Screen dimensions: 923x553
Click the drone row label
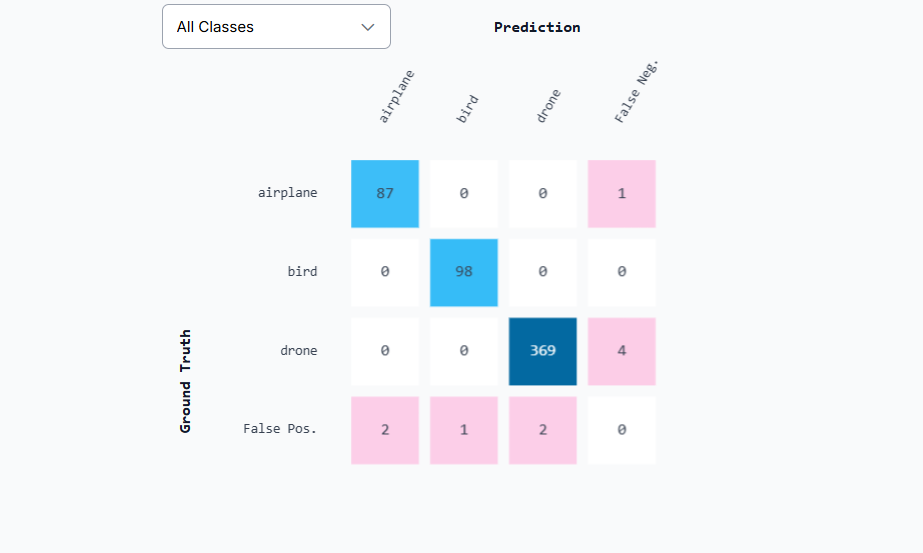click(x=299, y=351)
